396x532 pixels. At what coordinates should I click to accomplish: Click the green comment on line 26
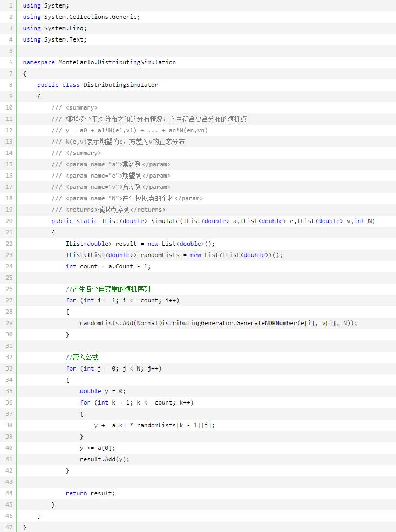pos(108,289)
